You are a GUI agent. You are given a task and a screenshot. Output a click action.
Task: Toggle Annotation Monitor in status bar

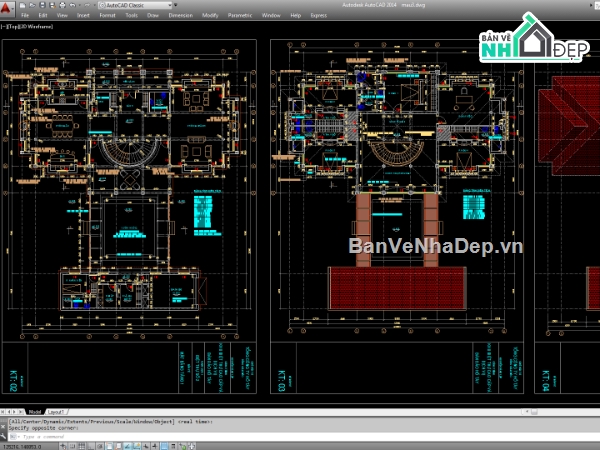coord(191,447)
